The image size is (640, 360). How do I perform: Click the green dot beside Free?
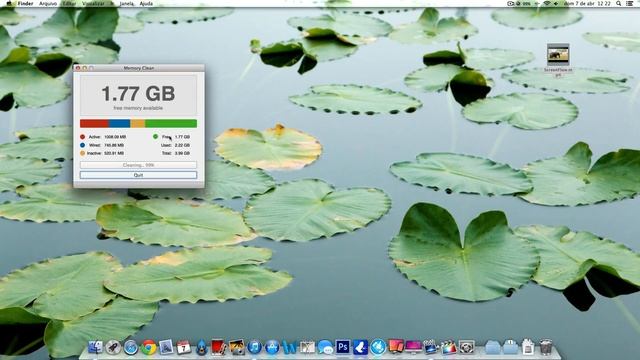155,136
